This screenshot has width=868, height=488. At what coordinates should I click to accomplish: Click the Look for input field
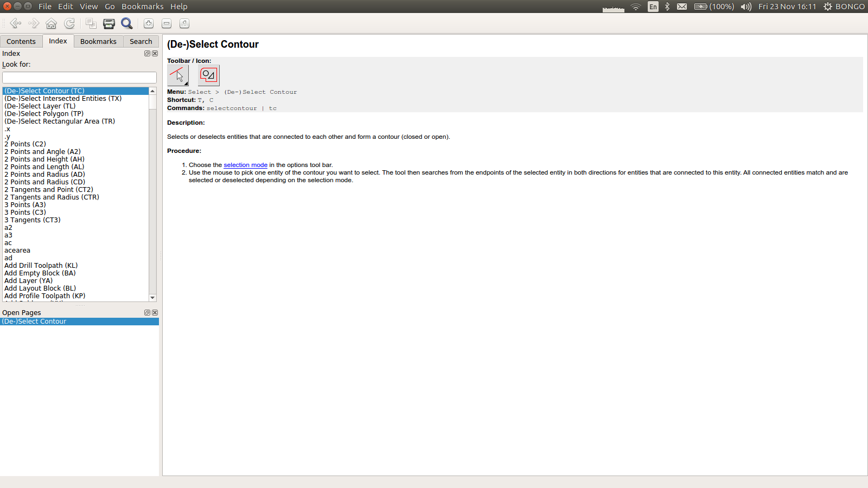[79, 78]
